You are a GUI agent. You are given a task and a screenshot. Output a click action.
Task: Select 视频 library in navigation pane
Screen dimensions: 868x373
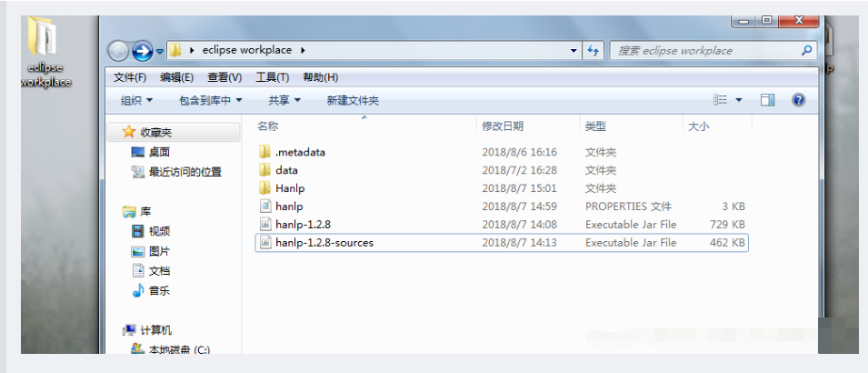(159, 231)
